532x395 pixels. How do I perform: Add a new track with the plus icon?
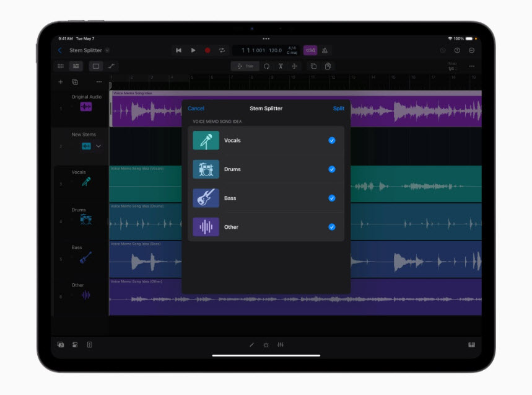pos(61,82)
